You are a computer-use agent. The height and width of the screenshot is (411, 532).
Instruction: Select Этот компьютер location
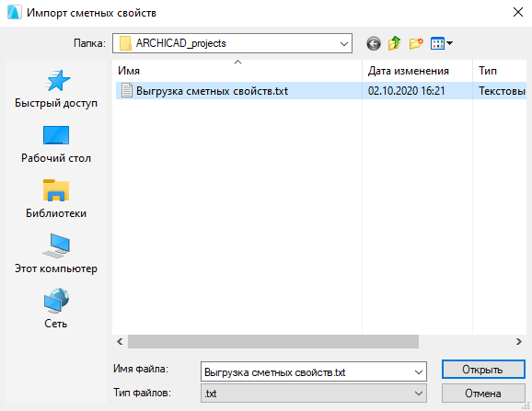[x=56, y=254]
